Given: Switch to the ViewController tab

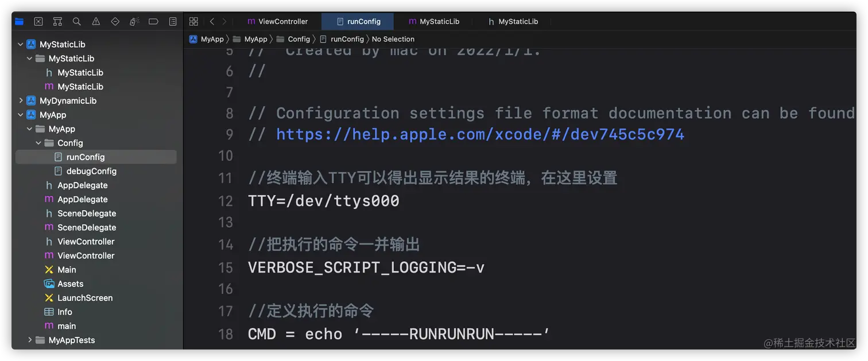Looking at the screenshot, I should (277, 21).
